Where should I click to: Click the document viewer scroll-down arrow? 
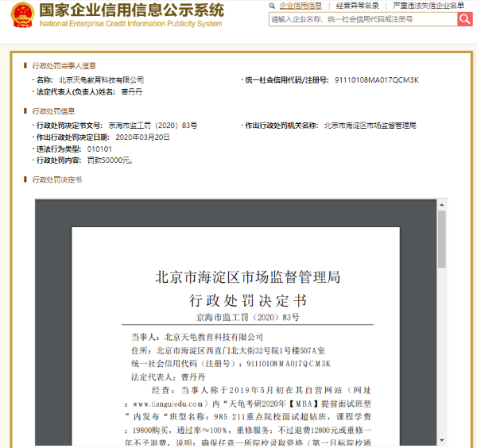(442, 440)
